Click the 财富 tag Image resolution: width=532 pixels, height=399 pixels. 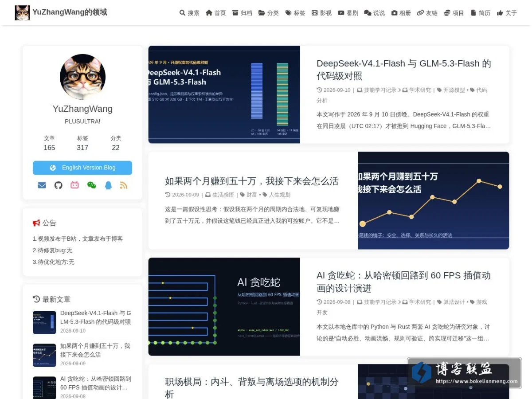(x=252, y=195)
